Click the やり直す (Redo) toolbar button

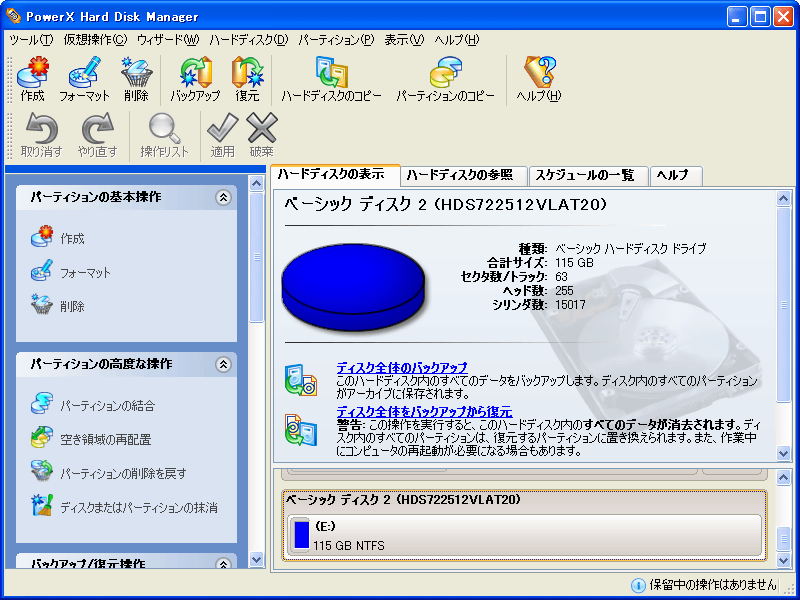point(97,135)
